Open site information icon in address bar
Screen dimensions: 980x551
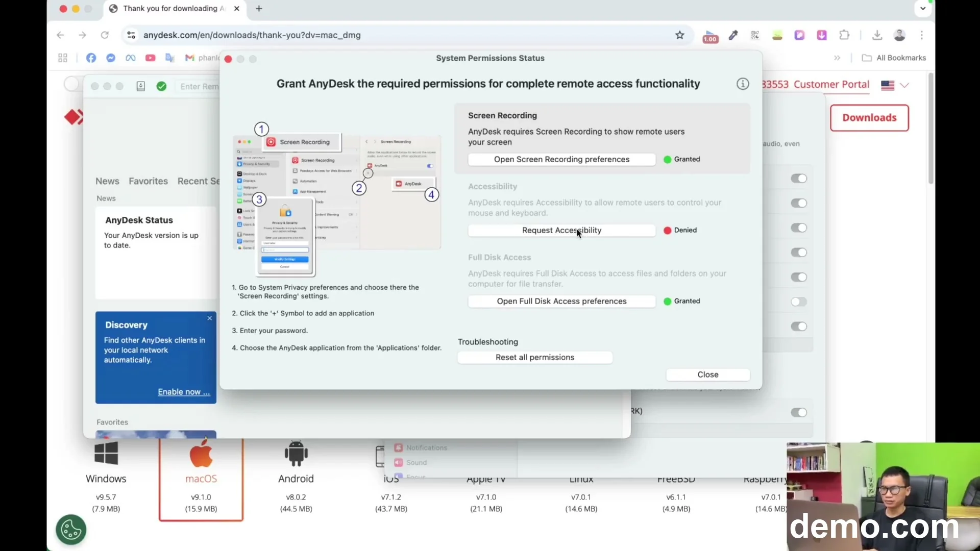[131, 35]
